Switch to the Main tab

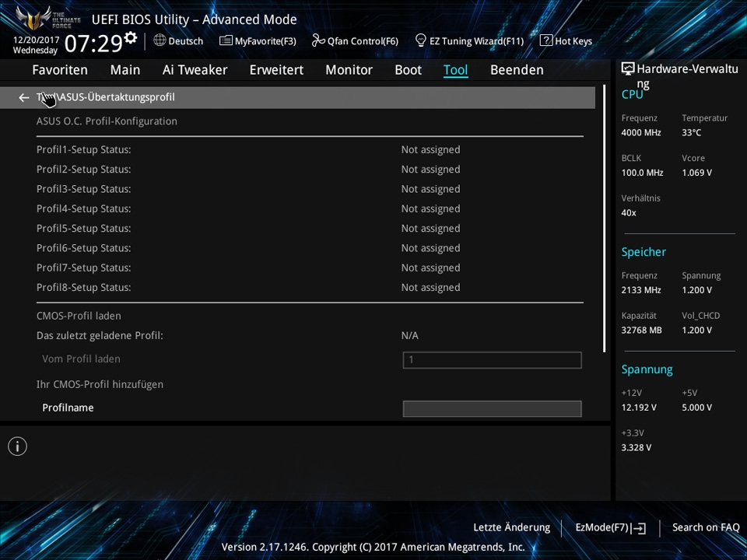[x=125, y=70]
